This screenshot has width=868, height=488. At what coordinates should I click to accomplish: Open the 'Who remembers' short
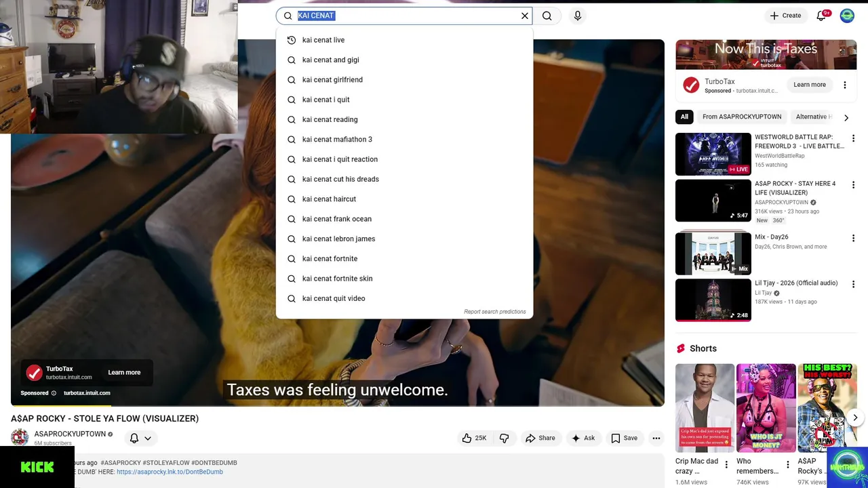(x=766, y=408)
